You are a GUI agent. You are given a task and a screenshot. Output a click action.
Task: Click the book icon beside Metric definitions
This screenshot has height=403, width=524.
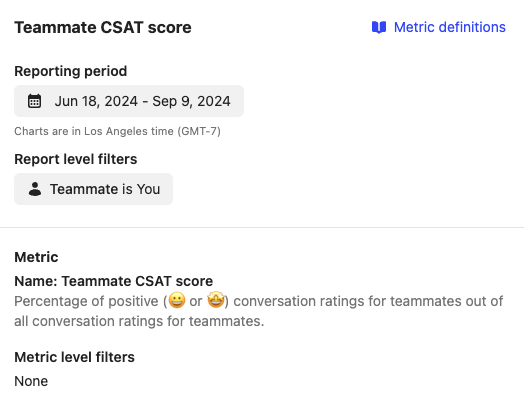click(379, 27)
